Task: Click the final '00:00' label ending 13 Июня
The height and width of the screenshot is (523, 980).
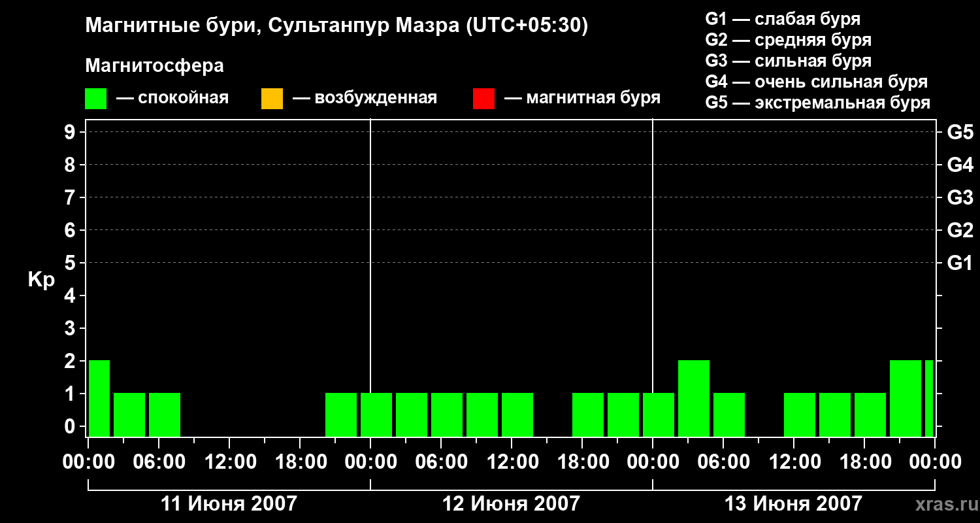Action: point(935,462)
